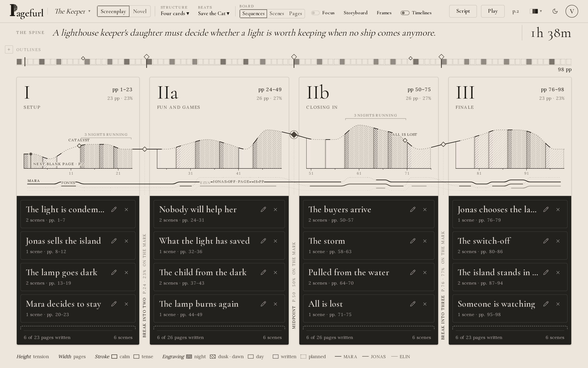588x368 pixels.
Task: Add sequence in Act I empty slot
Action: point(78,328)
